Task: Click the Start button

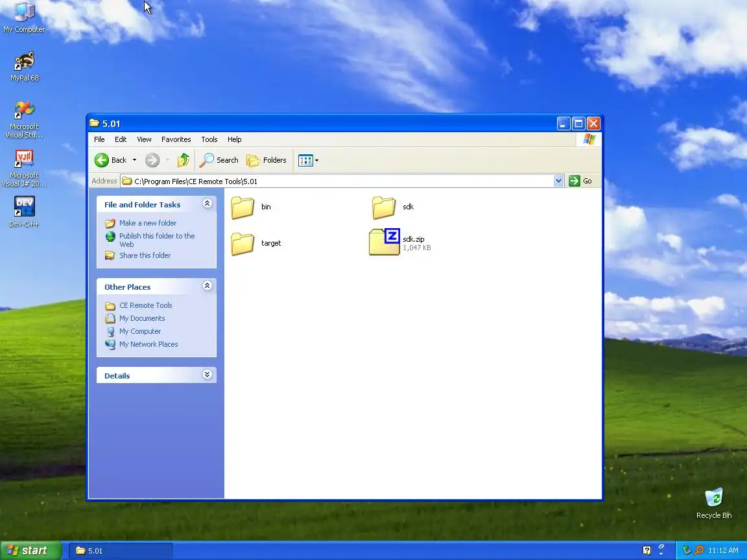Action: pos(31,550)
